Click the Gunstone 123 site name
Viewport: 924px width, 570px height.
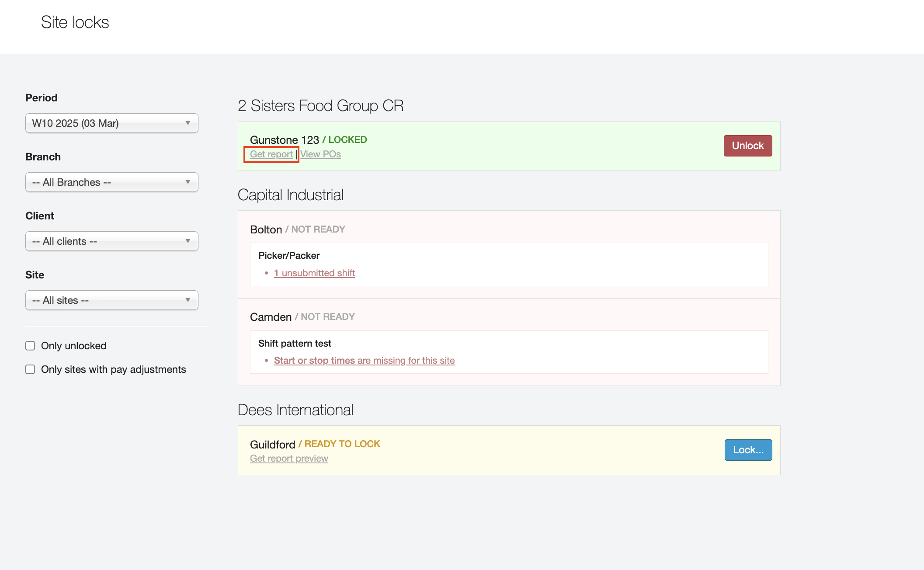point(284,140)
